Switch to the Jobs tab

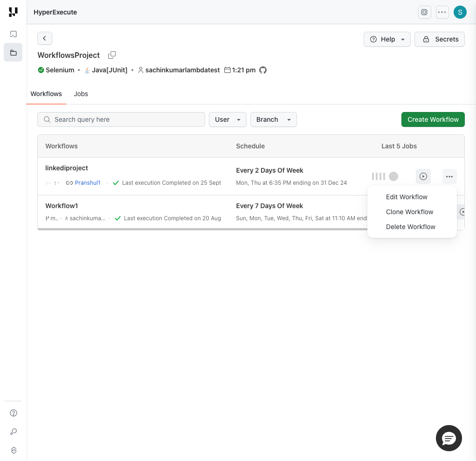[81, 94]
